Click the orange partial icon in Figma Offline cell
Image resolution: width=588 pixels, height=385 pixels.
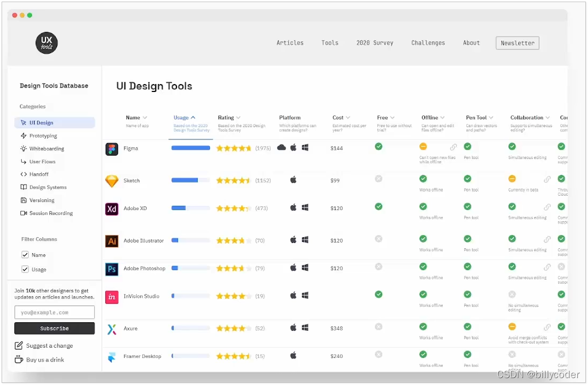pos(423,146)
